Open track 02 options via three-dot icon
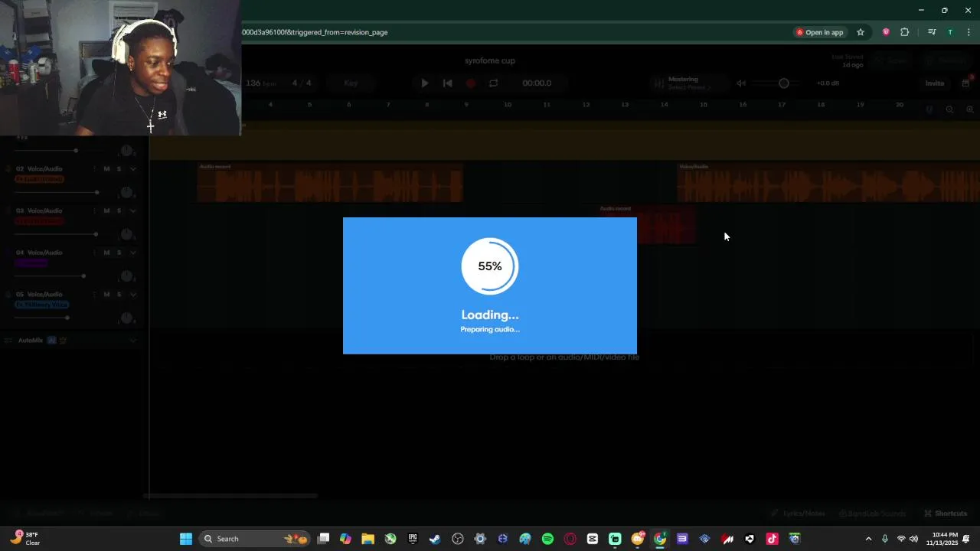 pyautogui.click(x=94, y=168)
